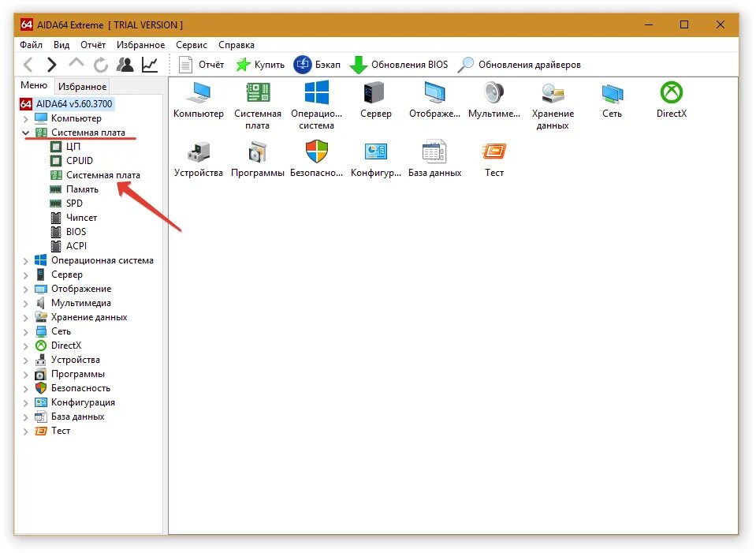Expand the Компьютер tree node

tap(25, 118)
